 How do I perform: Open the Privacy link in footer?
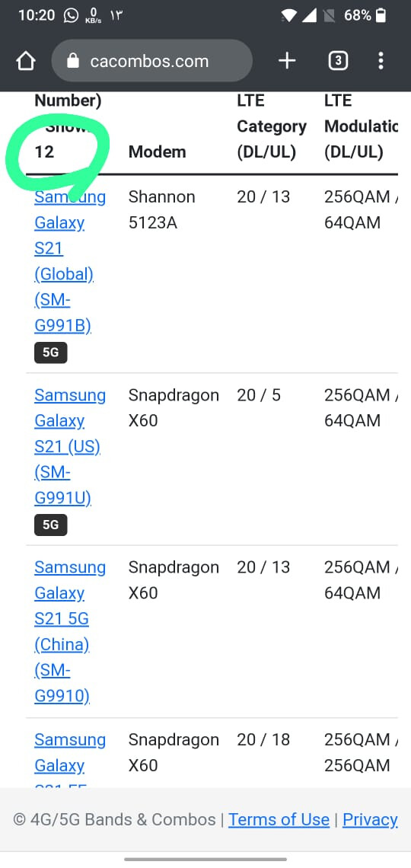coord(370,819)
